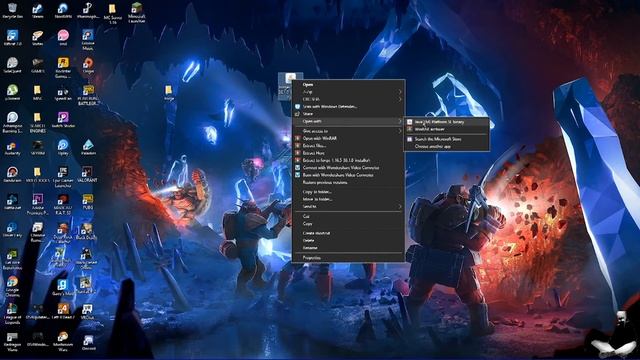The height and width of the screenshot is (360, 640).
Task: Click Cut in the context menu
Action: (349, 216)
